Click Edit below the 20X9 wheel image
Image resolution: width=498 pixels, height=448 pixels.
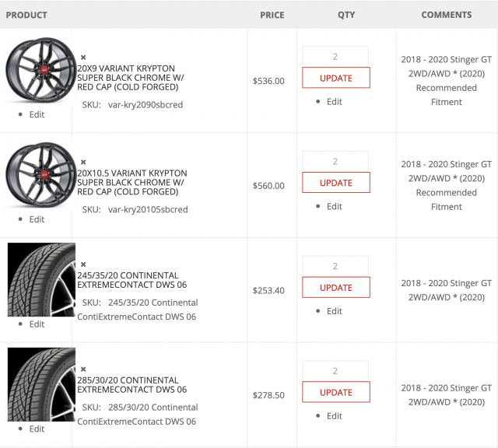(x=37, y=114)
